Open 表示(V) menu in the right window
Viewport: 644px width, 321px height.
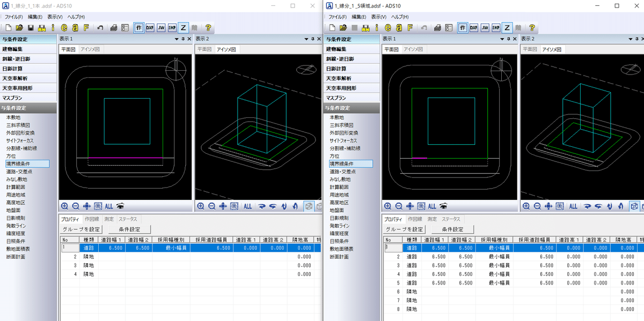380,17
